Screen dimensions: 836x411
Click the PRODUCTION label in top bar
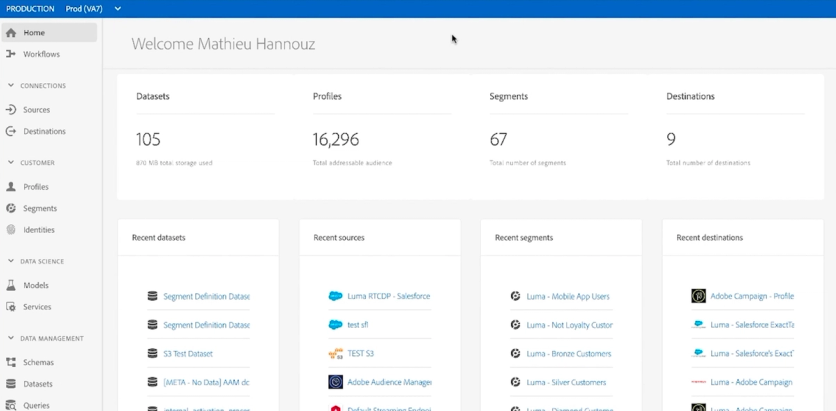click(x=30, y=9)
